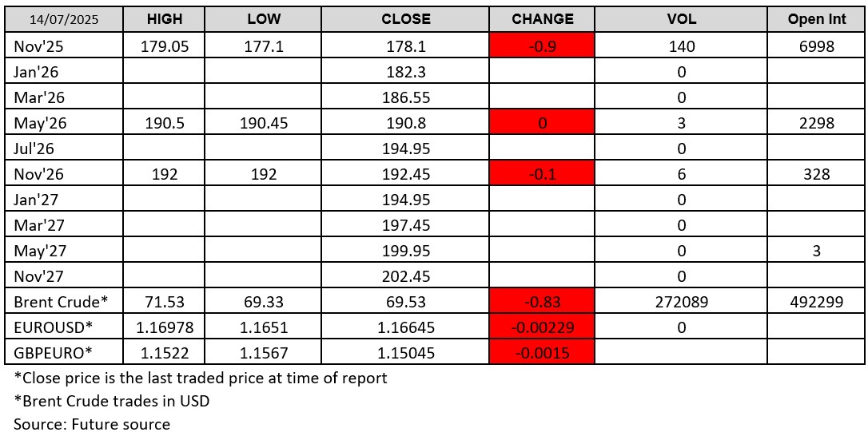Screen dimensions: 868x432
Task: Select the CHANGE column header
Action: click(542, 19)
